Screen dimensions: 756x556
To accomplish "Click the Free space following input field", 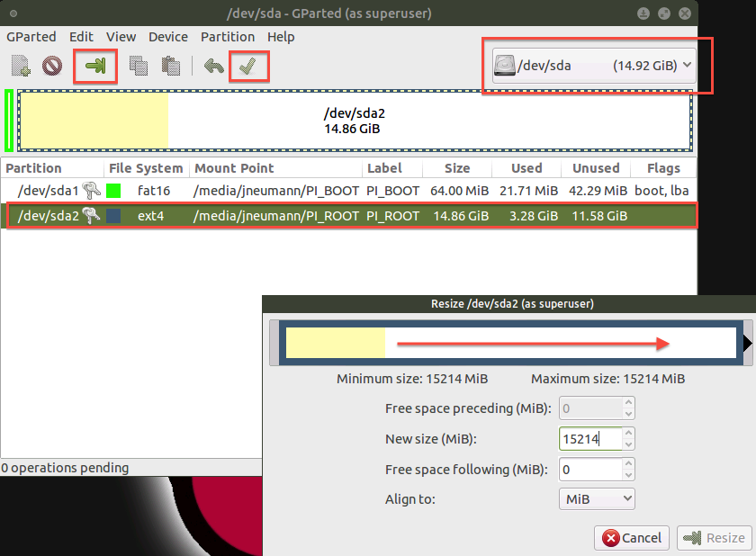I will pyautogui.click(x=590, y=470).
